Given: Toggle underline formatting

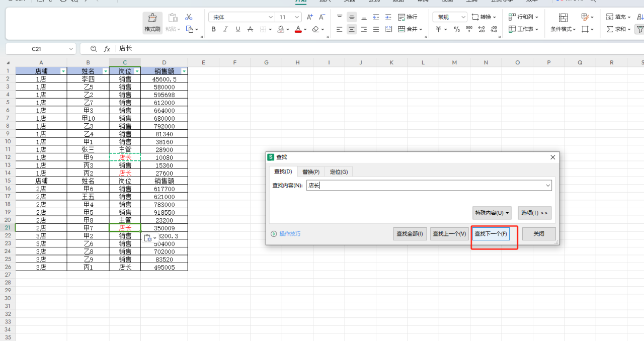Looking at the screenshot, I should (x=237, y=29).
